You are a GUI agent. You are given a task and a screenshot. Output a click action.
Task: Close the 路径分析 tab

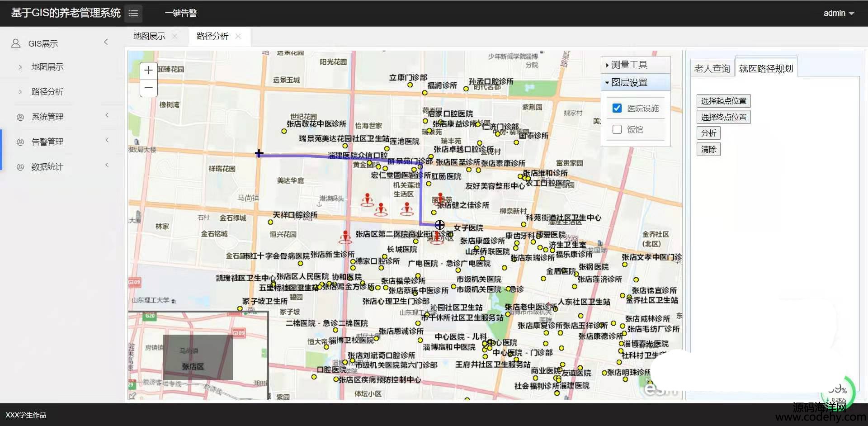coord(238,36)
